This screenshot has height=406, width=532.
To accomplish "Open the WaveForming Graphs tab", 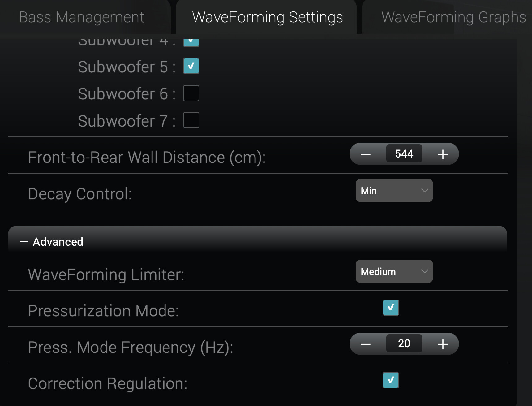I will (453, 17).
